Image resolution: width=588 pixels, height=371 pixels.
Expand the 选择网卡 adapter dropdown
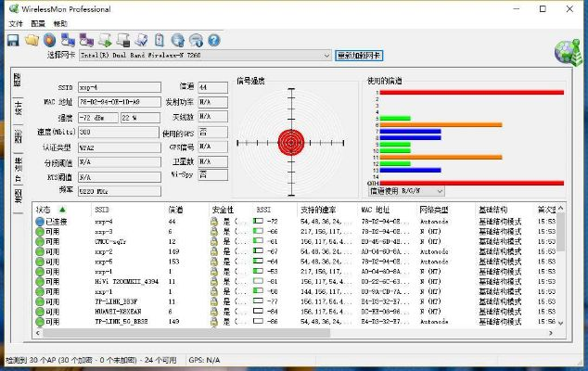(x=326, y=56)
